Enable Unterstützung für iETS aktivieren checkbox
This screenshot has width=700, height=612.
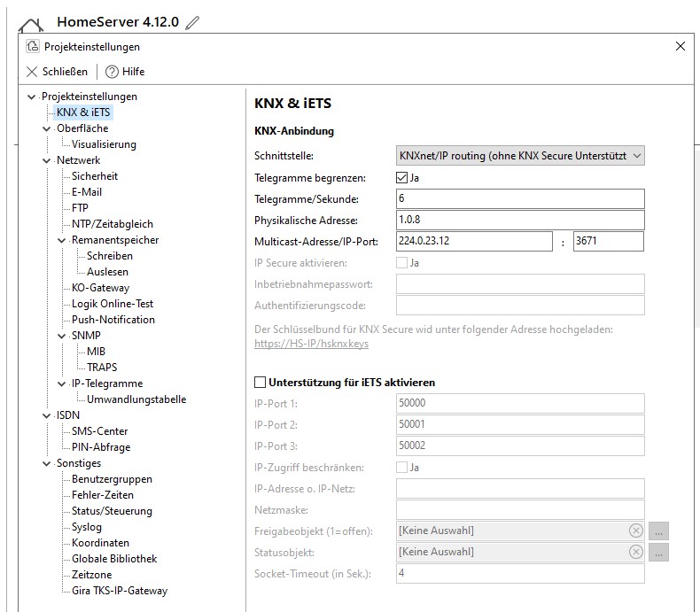pyautogui.click(x=261, y=383)
